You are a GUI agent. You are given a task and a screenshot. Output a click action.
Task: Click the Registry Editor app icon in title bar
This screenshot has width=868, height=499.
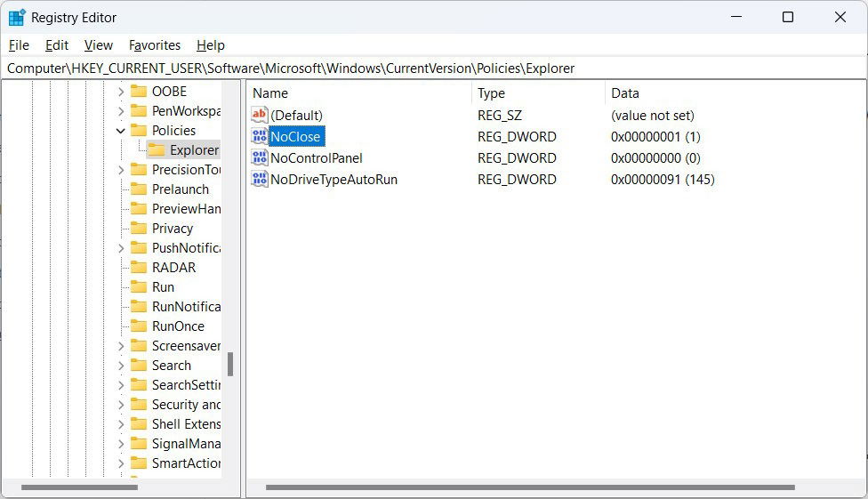tap(17, 17)
